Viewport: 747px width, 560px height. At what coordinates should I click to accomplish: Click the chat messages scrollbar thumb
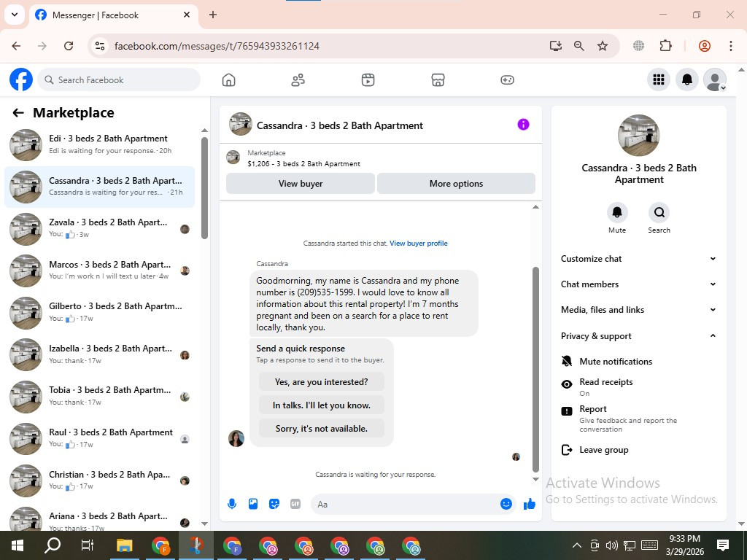point(535,370)
